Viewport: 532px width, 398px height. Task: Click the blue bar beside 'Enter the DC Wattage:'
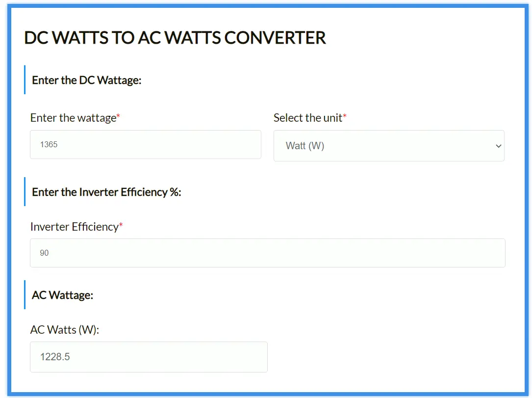[x=26, y=80]
